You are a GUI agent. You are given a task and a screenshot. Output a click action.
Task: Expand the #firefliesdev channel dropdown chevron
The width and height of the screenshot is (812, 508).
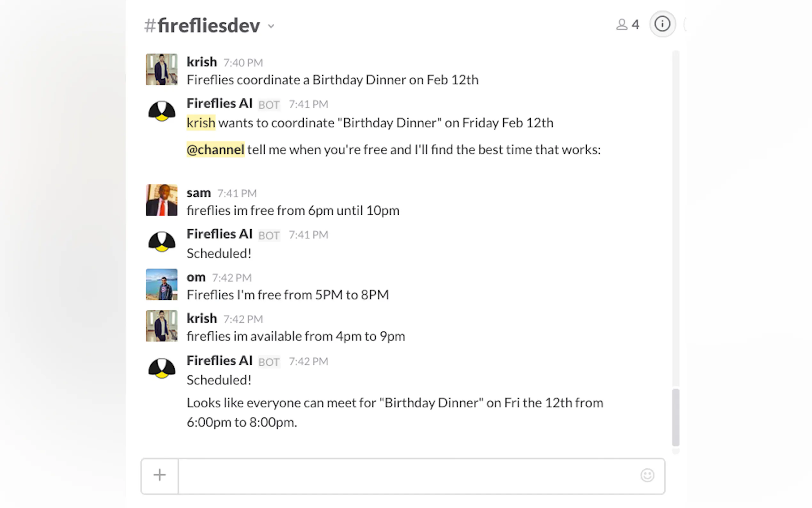(271, 26)
